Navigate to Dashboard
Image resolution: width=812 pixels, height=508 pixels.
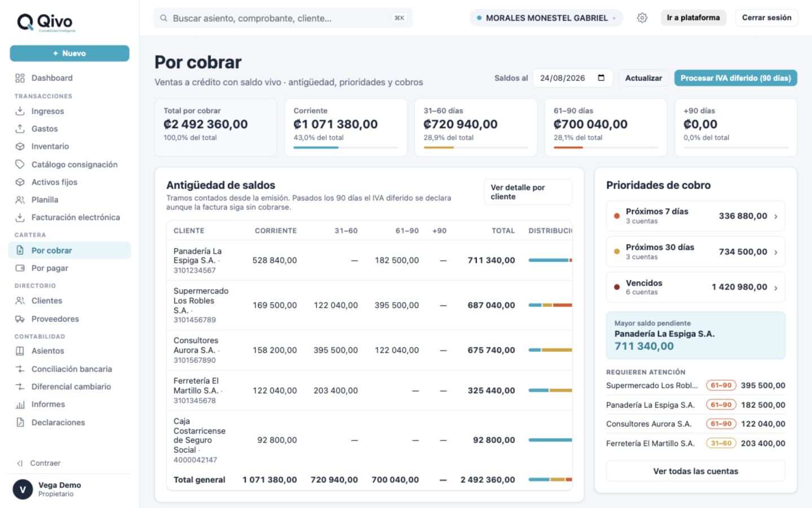point(70,78)
